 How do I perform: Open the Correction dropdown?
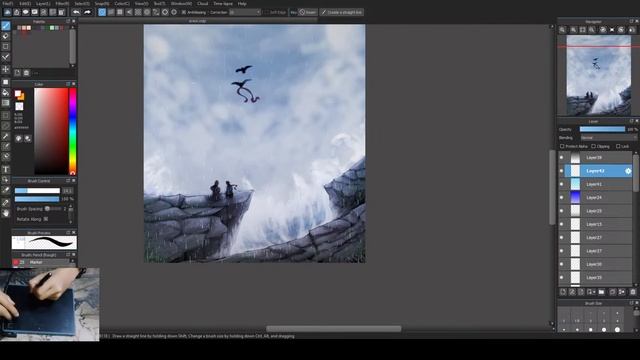click(x=244, y=13)
